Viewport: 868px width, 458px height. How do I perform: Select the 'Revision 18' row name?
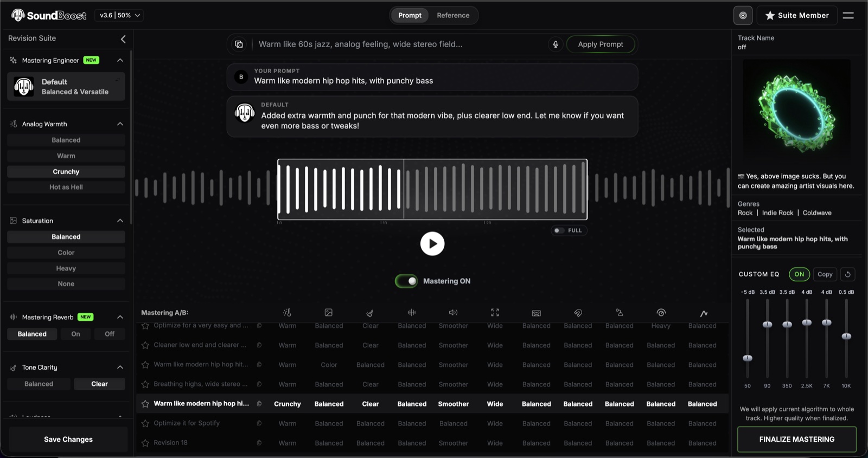[x=170, y=443]
